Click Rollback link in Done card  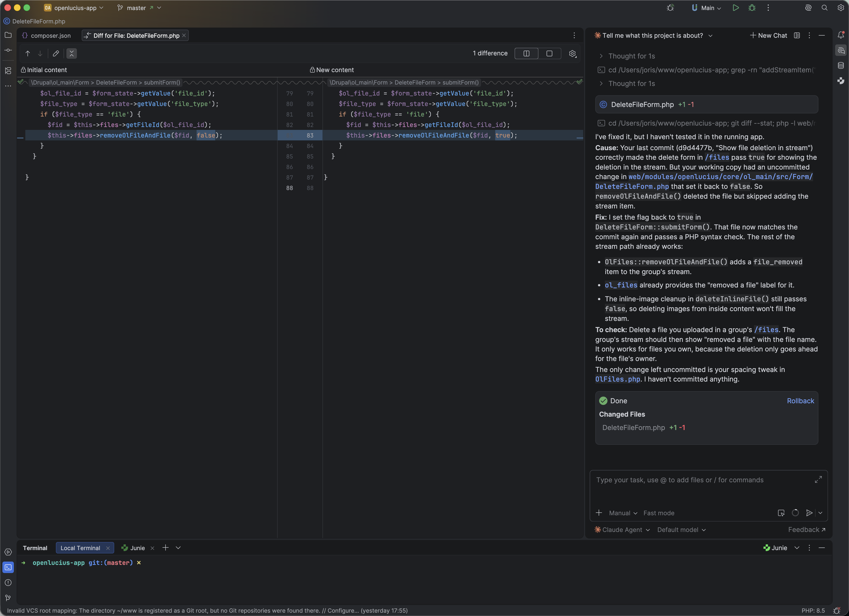800,401
